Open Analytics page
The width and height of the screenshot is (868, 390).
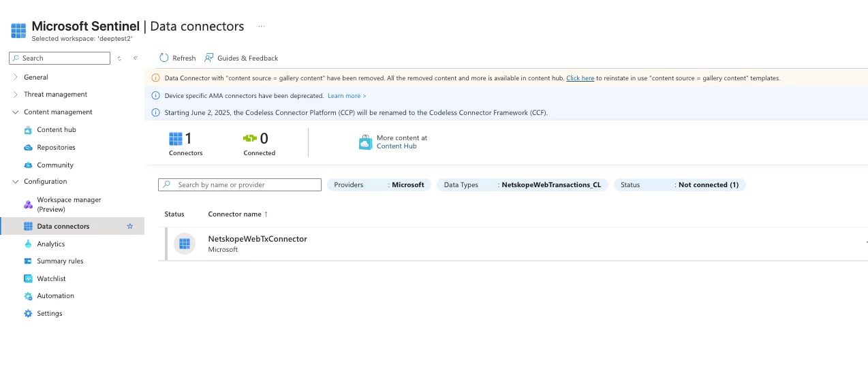click(x=51, y=244)
